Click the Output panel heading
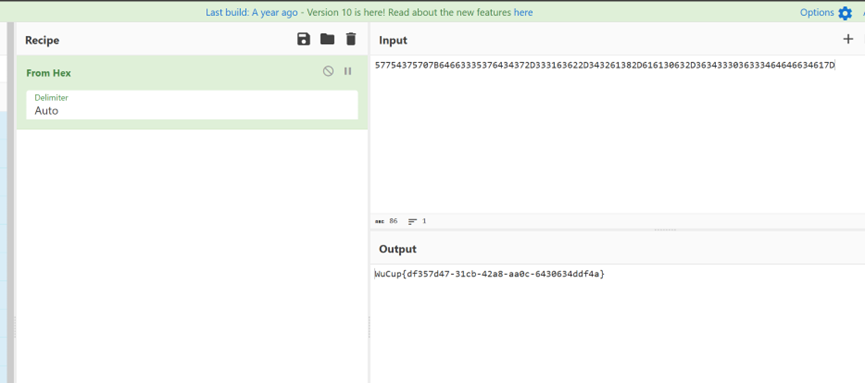Viewport: 865px width, 383px height. pyautogui.click(x=398, y=249)
